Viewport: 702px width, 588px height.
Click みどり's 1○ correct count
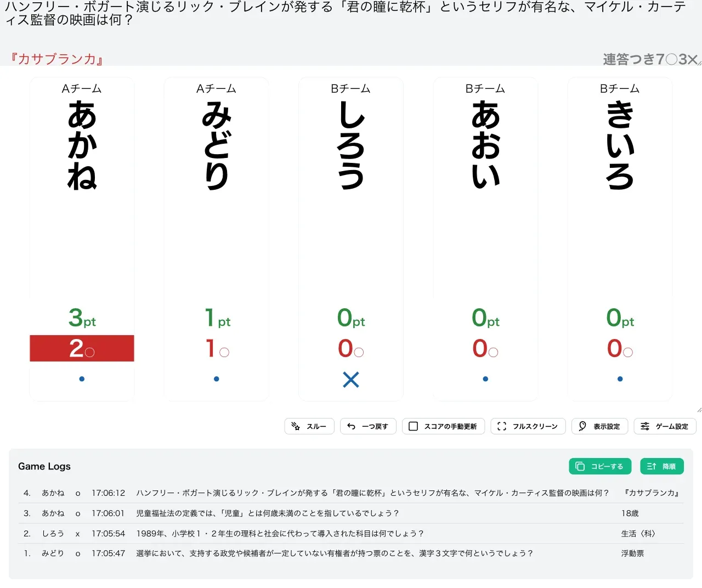[x=217, y=348]
